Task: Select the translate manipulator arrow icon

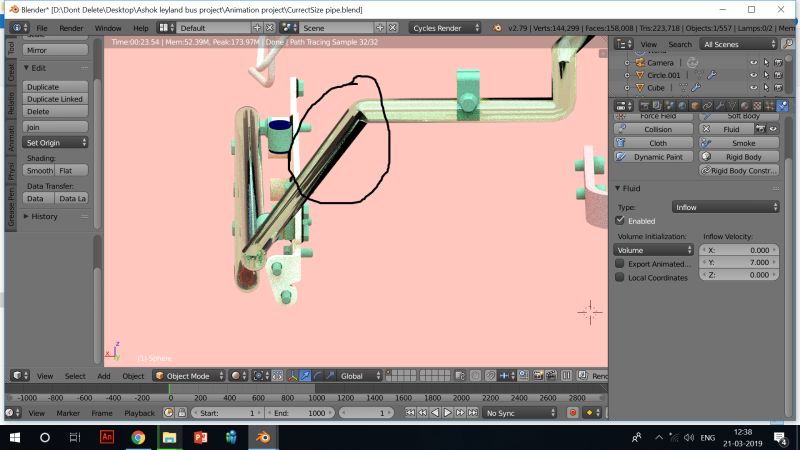Action: coord(305,376)
